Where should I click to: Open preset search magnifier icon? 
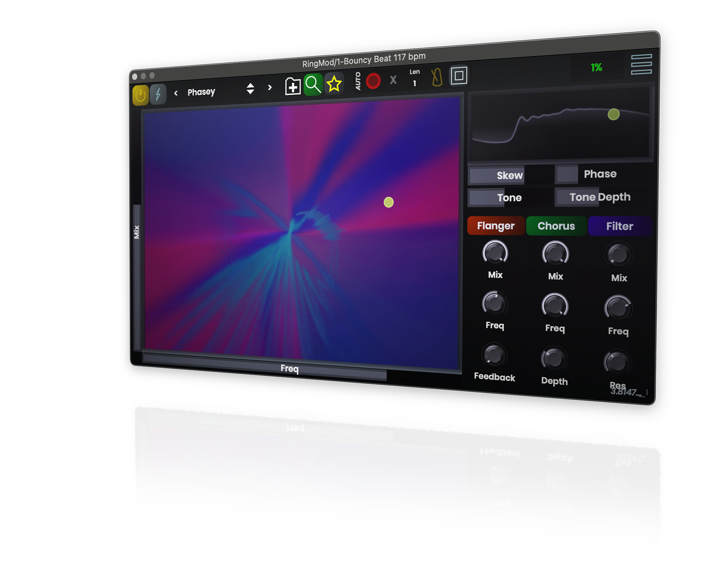tap(313, 85)
